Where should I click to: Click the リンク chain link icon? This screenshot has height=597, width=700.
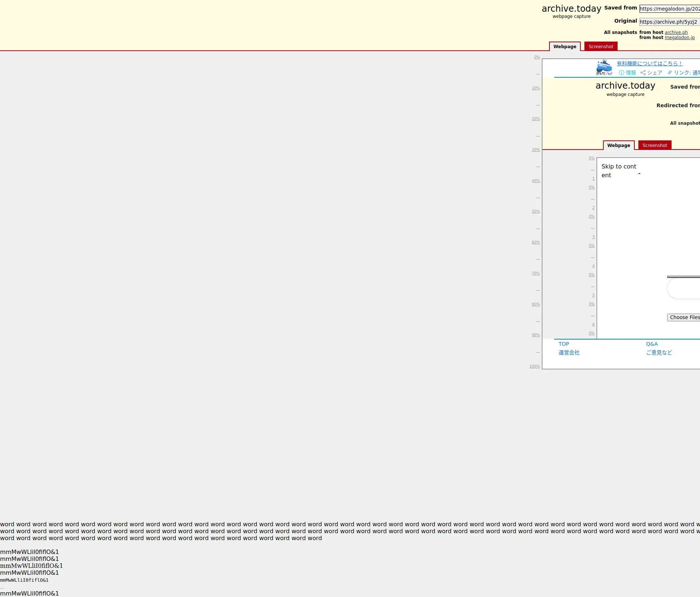coord(670,73)
